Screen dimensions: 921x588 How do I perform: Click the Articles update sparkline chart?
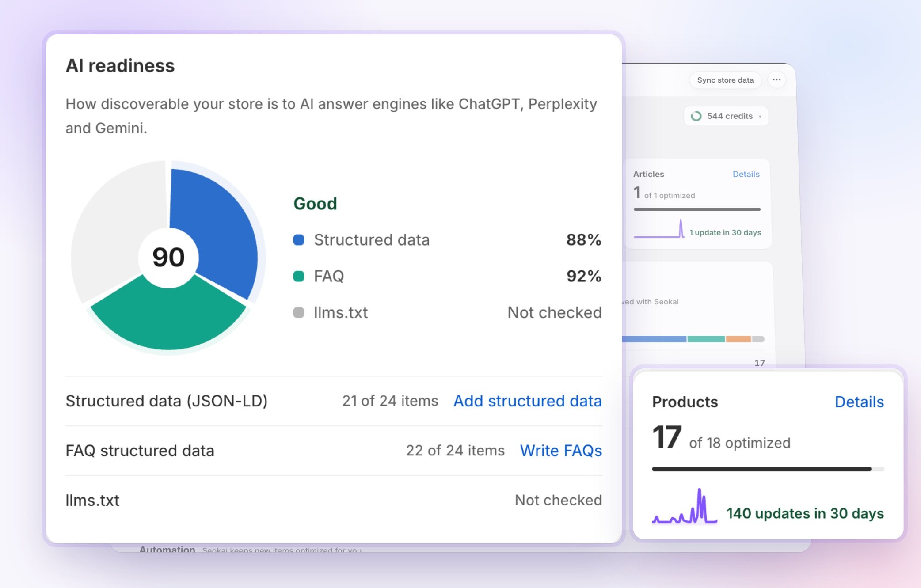tap(659, 228)
